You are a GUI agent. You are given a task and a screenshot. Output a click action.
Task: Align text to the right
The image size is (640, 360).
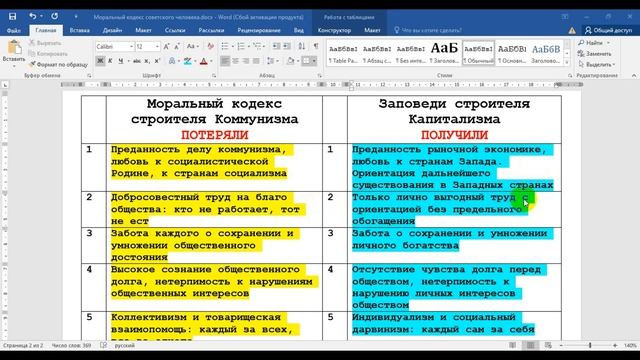tap(246, 61)
